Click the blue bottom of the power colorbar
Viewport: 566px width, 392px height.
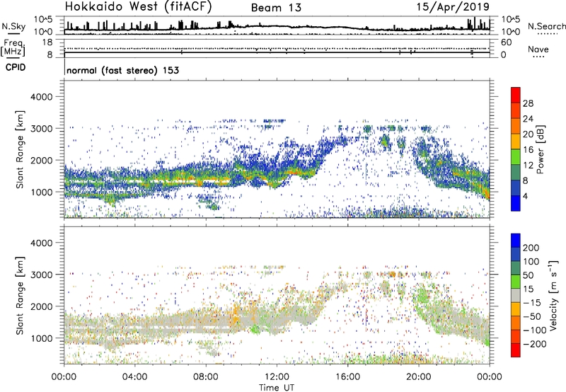(516, 203)
